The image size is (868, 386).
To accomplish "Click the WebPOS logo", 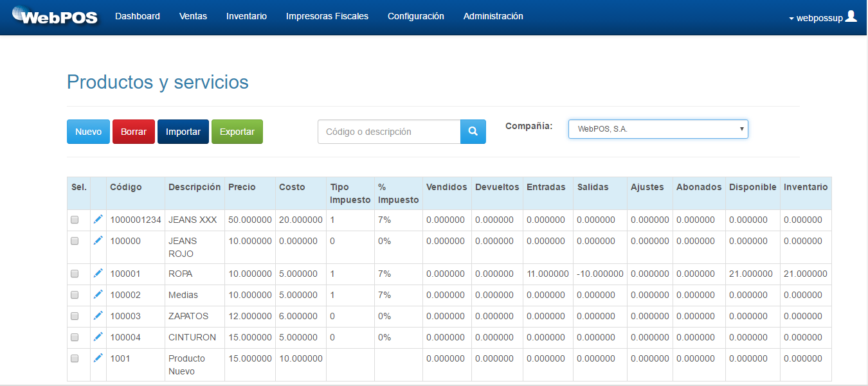I will tap(55, 15).
